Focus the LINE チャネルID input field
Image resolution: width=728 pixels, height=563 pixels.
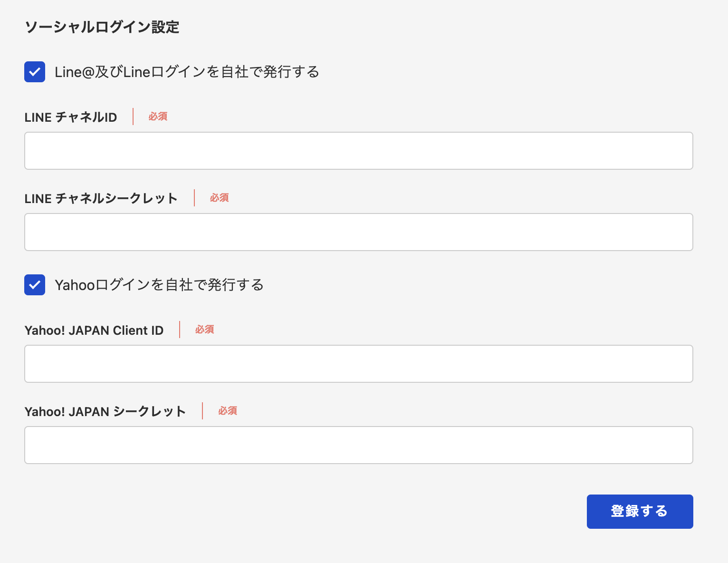pos(358,151)
